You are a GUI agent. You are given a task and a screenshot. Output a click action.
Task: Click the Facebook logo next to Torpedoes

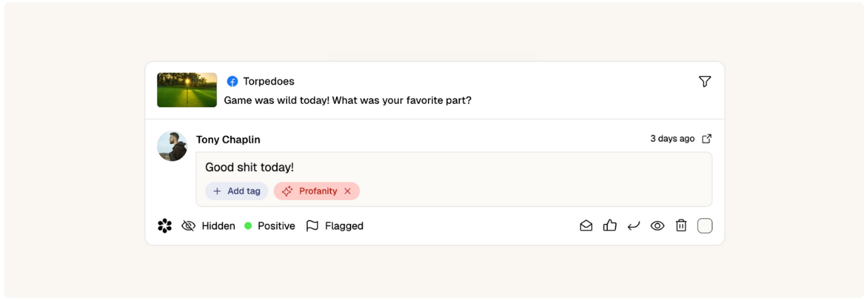(232, 81)
